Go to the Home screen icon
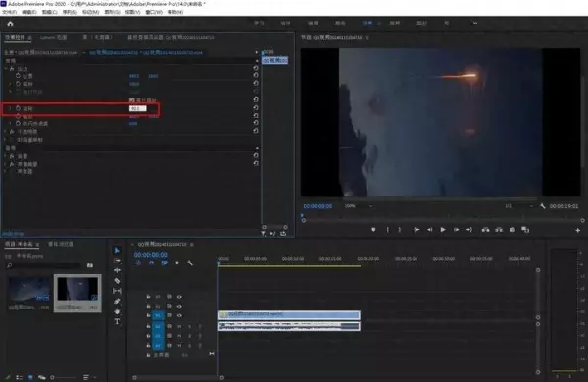Viewport: 588px width, 382px height. click(x=10, y=24)
